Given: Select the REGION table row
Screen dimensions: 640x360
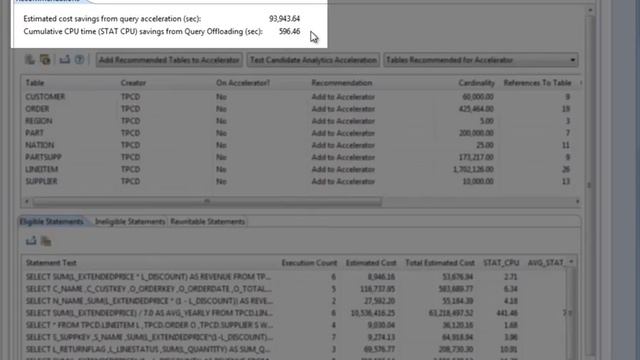Looking at the screenshot, I should (300, 121).
